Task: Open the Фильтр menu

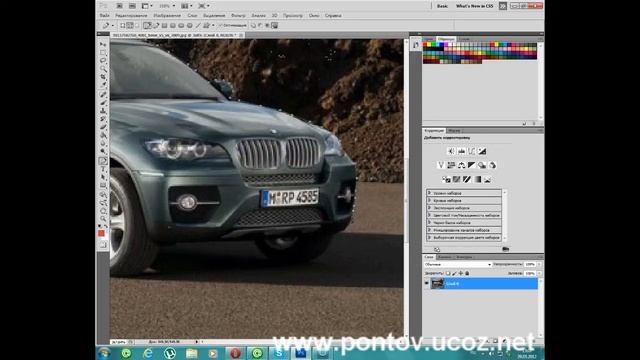Action: [238, 16]
